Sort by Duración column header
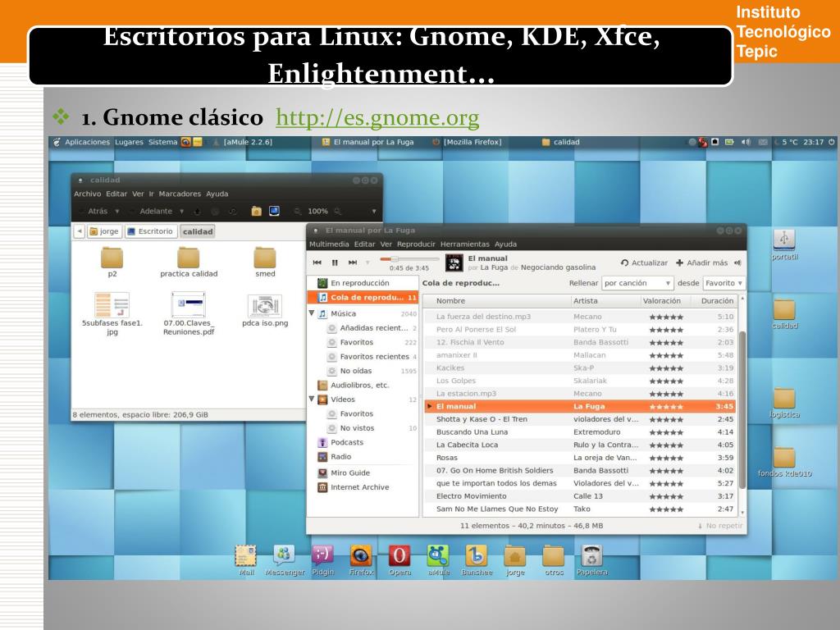Viewport: 840px width, 630px height. [716, 301]
